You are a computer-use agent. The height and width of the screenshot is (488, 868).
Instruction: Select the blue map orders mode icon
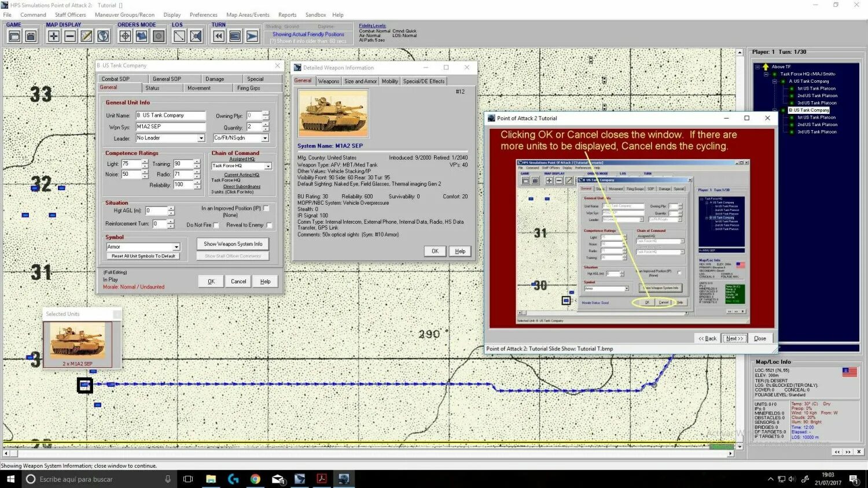click(142, 36)
